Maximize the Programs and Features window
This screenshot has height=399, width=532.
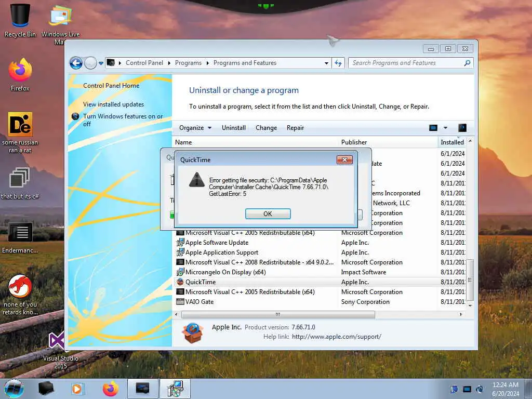(448, 49)
